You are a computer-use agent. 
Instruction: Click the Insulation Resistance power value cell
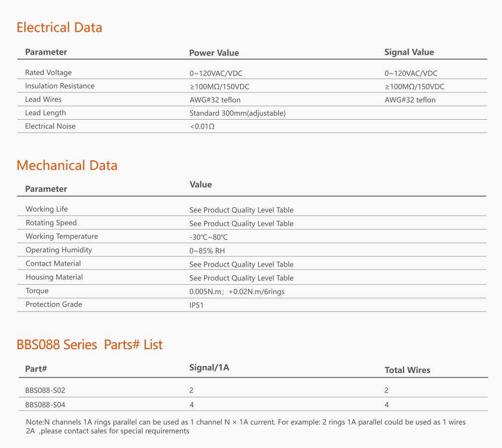coord(219,86)
